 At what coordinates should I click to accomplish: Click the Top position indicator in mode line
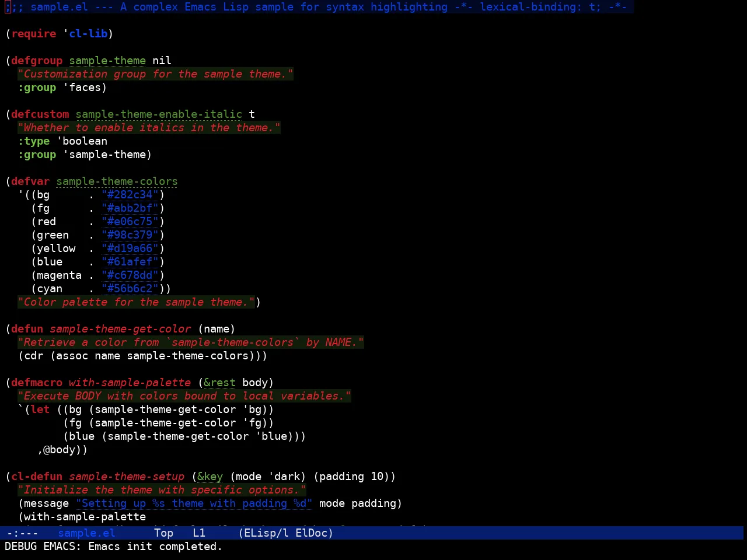tap(164, 533)
